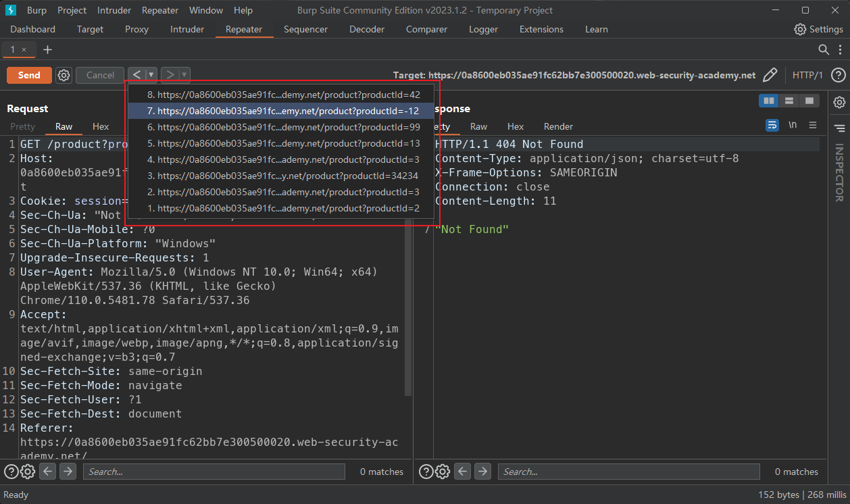Open the Project menu
The width and height of the screenshot is (850, 504).
[x=72, y=10]
